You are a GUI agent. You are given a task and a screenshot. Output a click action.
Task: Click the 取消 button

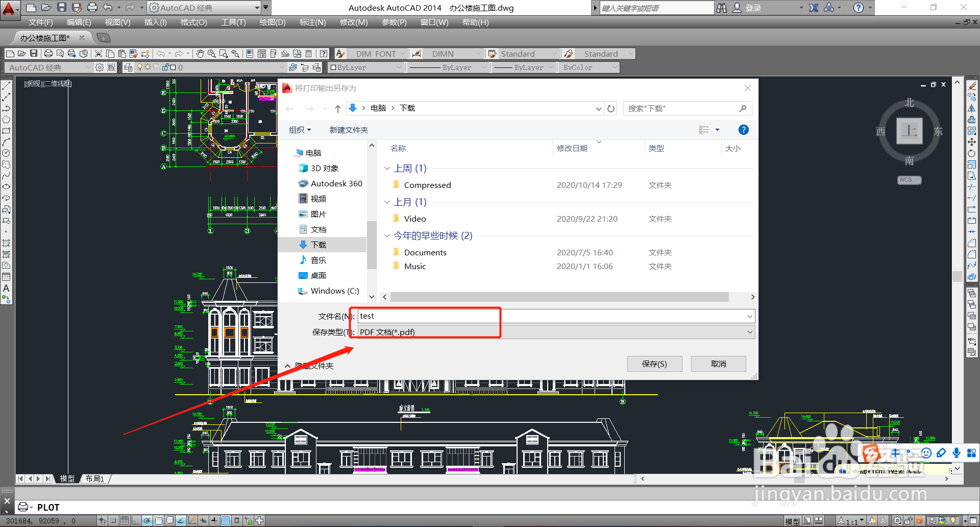click(x=718, y=364)
